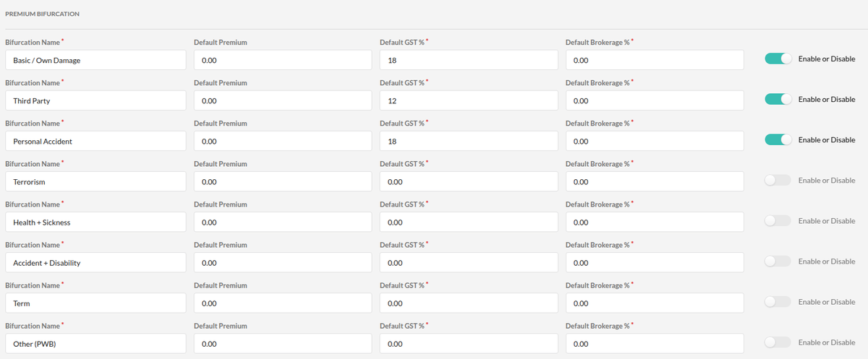Select Default GST % field for Health + Sickness
This screenshot has height=359, width=868.
tap(468, 222)
